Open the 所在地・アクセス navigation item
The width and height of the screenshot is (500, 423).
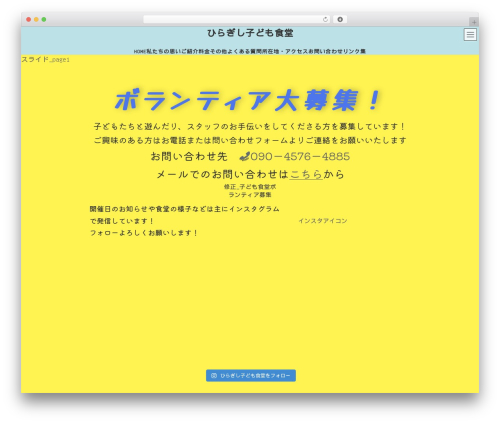pos(285,51)
